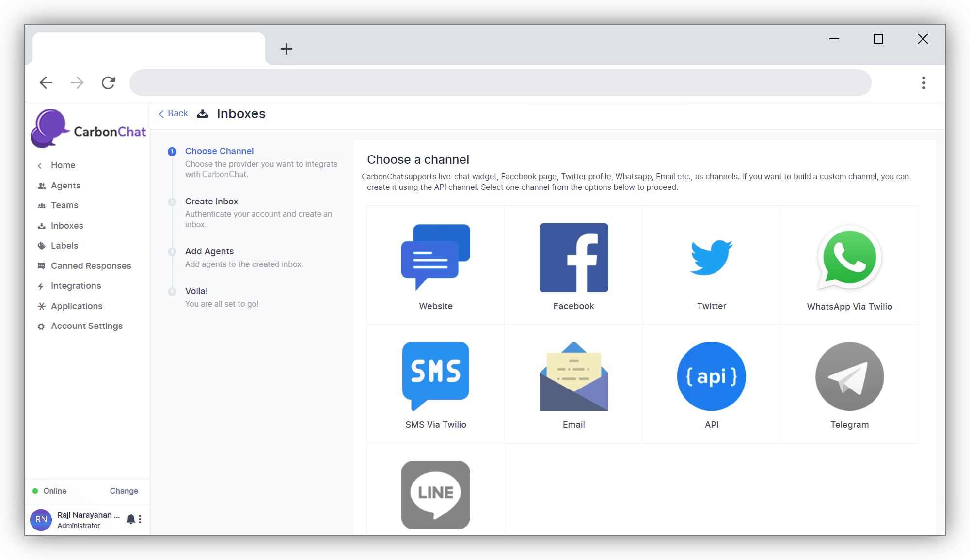Choose the Facebook channel icon
The width and height of the screenshot is (970, 560).
click(573, 258)
